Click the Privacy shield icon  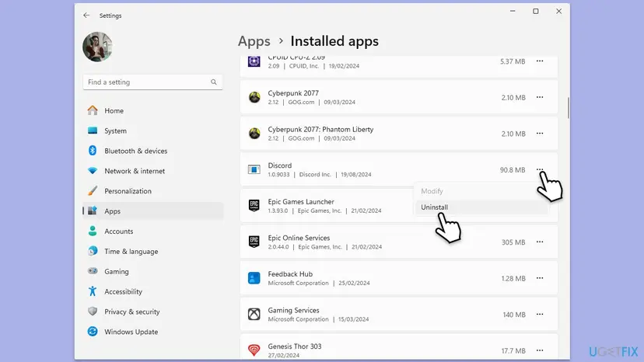(x=93, y=311)
